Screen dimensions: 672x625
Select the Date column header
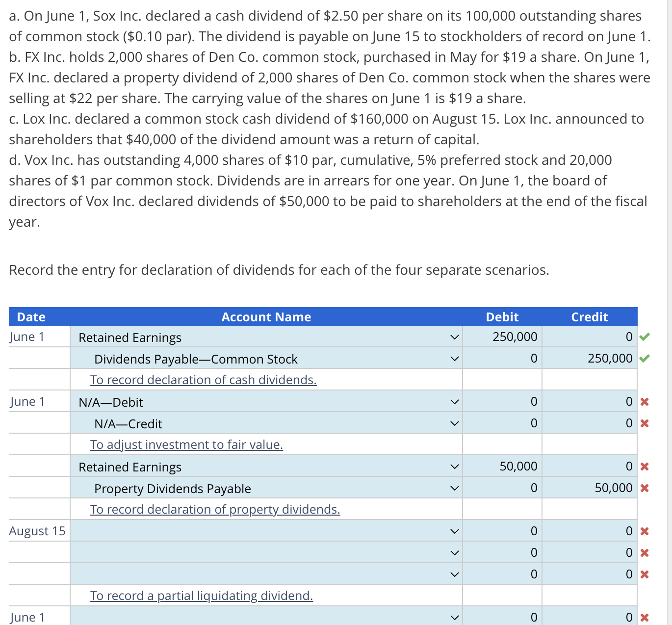(x=30, y=317)
